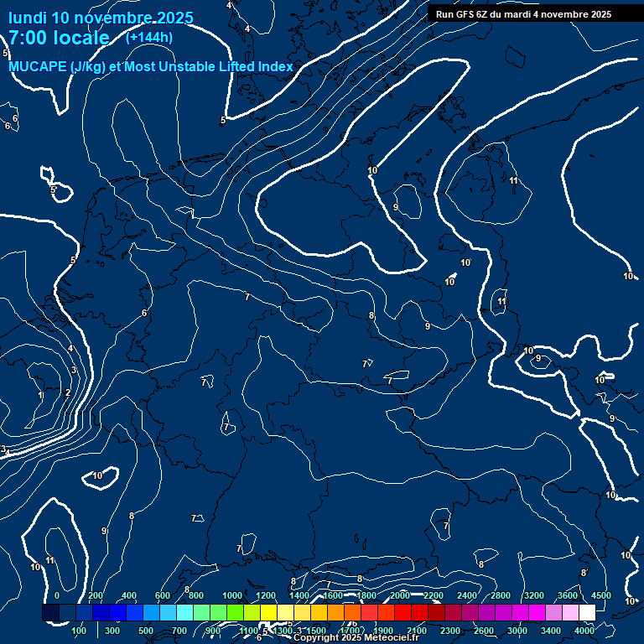644x644 pixels.
Task: Pick the magenta legend swatch between 3200 and 3400
Action: tap(537, 612)
